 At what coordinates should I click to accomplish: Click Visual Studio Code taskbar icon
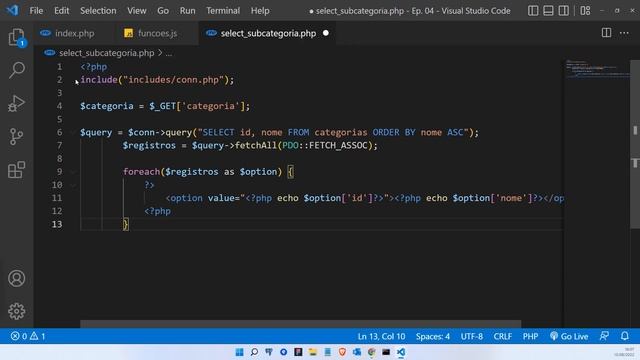(x=401, y=352)
